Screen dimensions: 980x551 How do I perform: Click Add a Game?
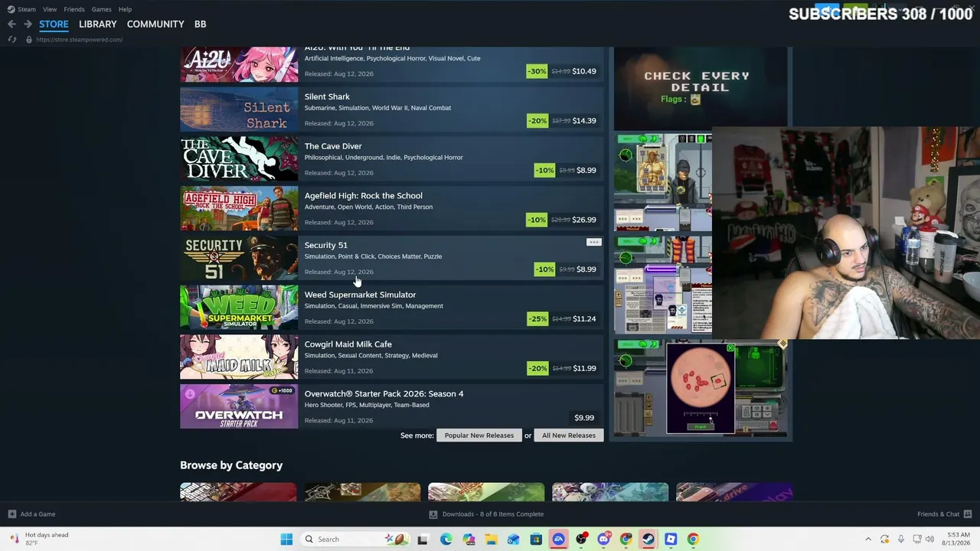[x=31, y=514]
